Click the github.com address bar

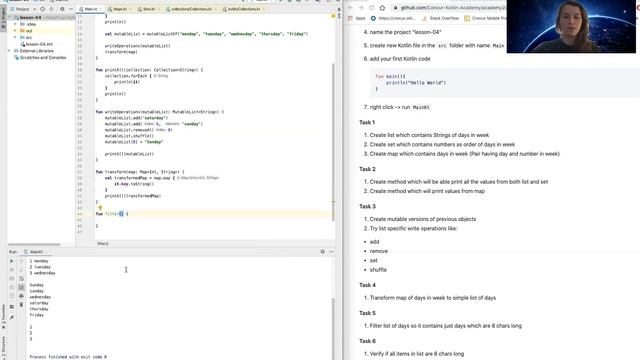point(448,8)
